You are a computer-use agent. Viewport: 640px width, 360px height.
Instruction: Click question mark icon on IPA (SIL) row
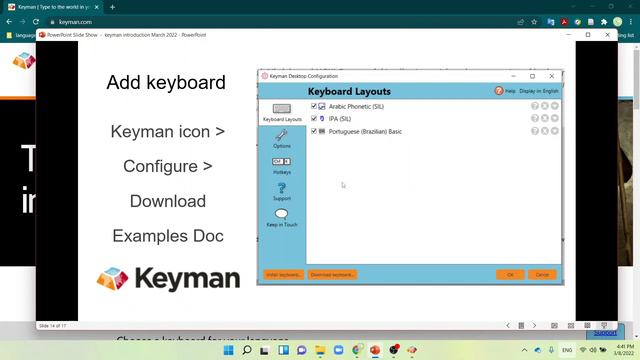535,118
